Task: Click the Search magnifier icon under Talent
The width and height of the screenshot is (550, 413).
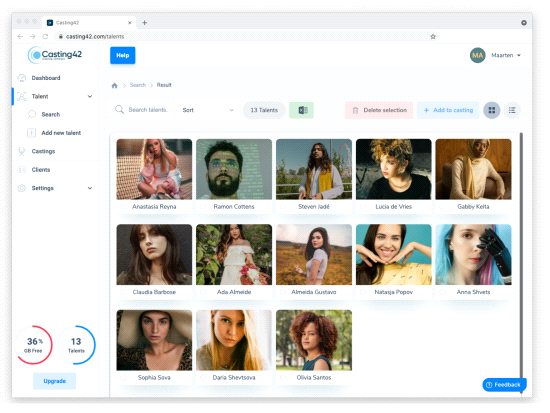Action: 32,114
